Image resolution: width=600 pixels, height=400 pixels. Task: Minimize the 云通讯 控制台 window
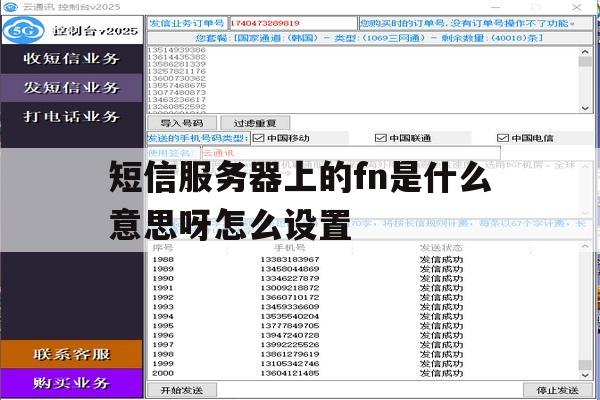[x=496, y=7]
